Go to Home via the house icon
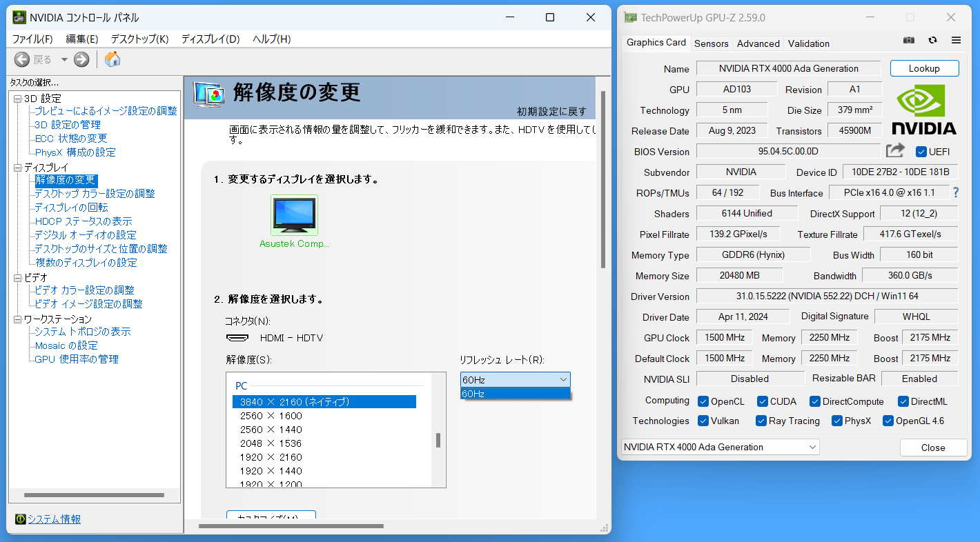The image size is (980, 542). (x=112, y=59)
